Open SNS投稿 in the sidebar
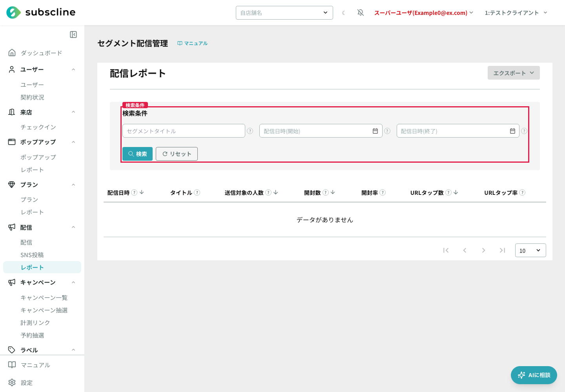Image resolution: width=565 pixels, height=392 pixels. tap(32, 255)
